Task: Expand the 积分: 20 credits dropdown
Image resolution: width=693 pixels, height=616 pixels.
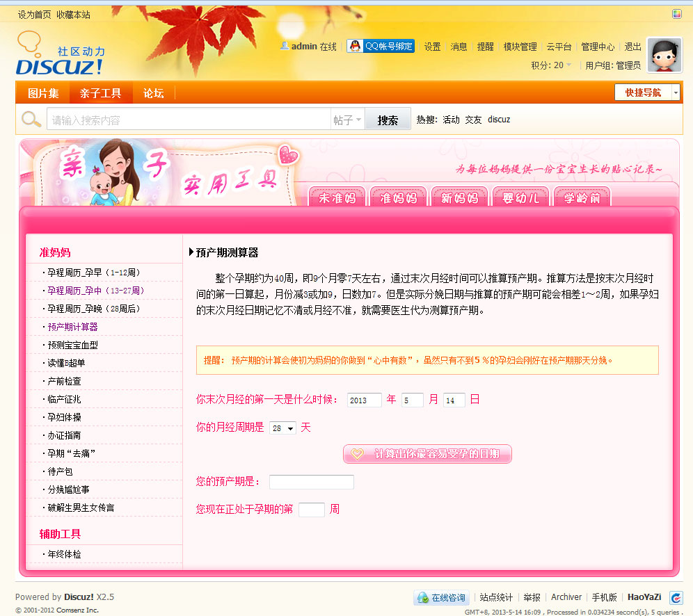Action: (551, 65)
